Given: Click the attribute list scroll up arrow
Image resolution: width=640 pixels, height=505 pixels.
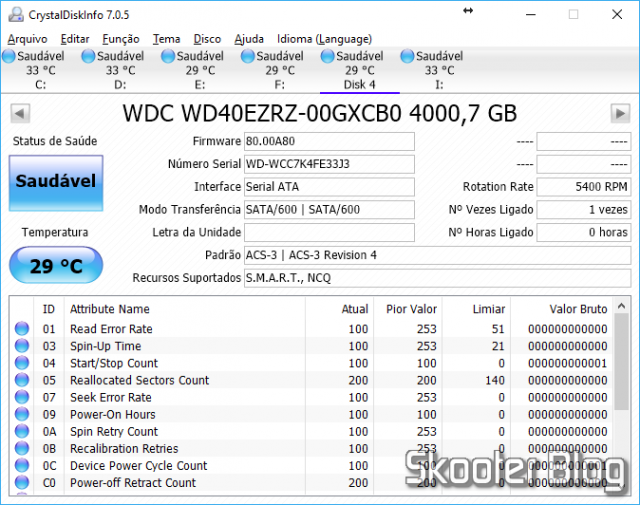Looking at the screenshot, I should 622,306.
